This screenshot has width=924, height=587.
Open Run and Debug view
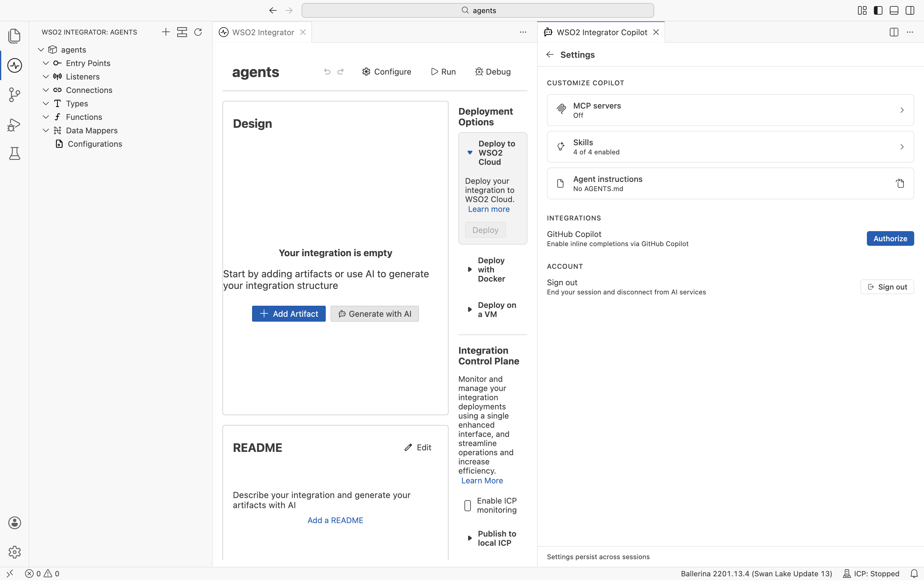click(14, 124)
